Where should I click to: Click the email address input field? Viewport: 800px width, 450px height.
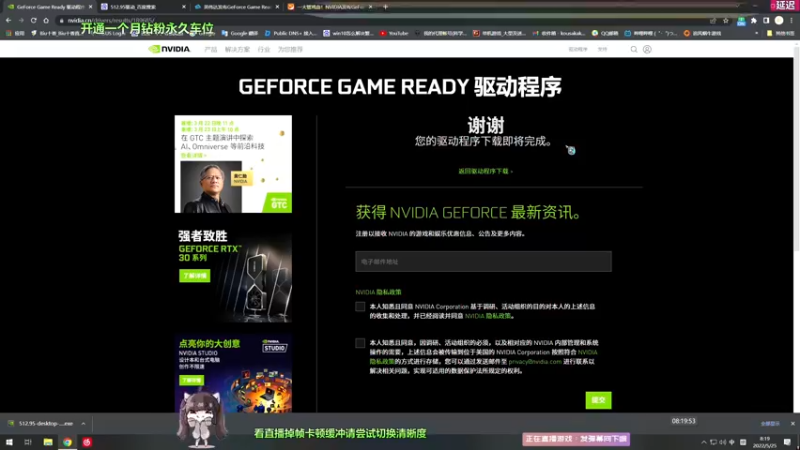click(483, 261)
